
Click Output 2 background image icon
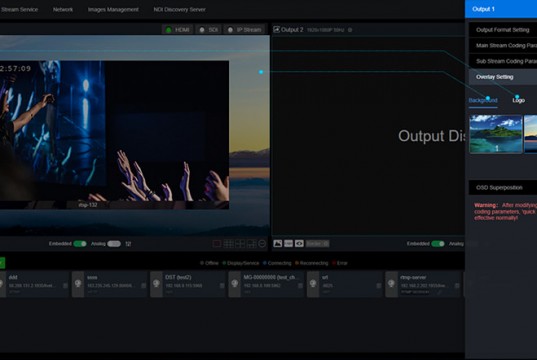point(278,244)
